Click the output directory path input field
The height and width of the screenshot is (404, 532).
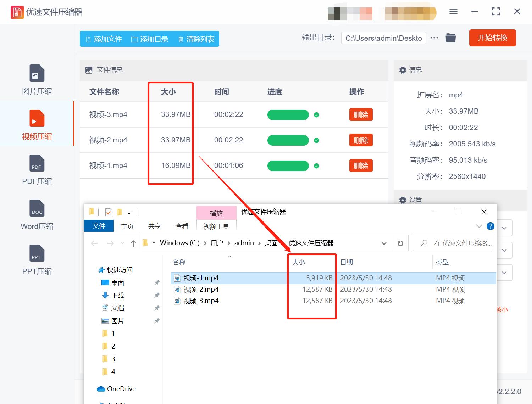point(383,38)
